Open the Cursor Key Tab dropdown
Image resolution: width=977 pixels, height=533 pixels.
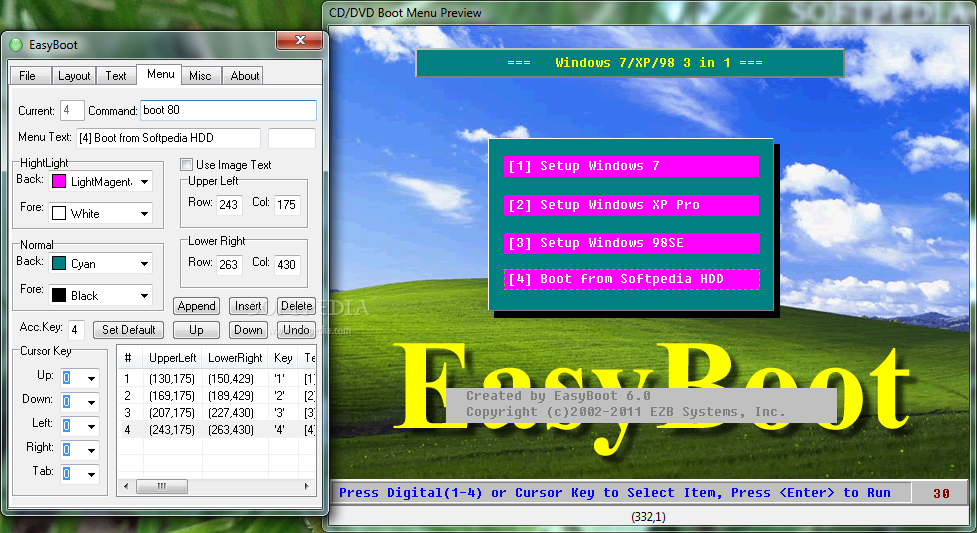tap(91, 474)
